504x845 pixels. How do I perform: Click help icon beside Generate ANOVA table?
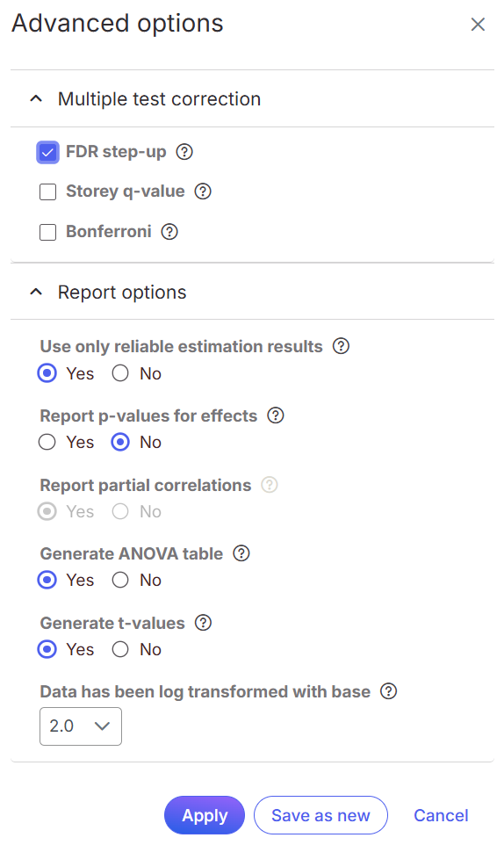point(241,553)
